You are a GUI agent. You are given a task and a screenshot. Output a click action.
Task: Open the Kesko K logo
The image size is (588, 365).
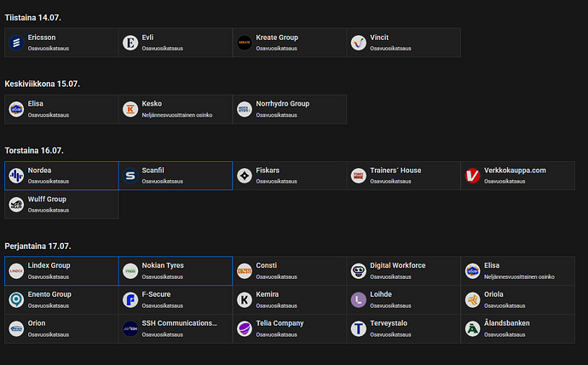coord(130,109)
